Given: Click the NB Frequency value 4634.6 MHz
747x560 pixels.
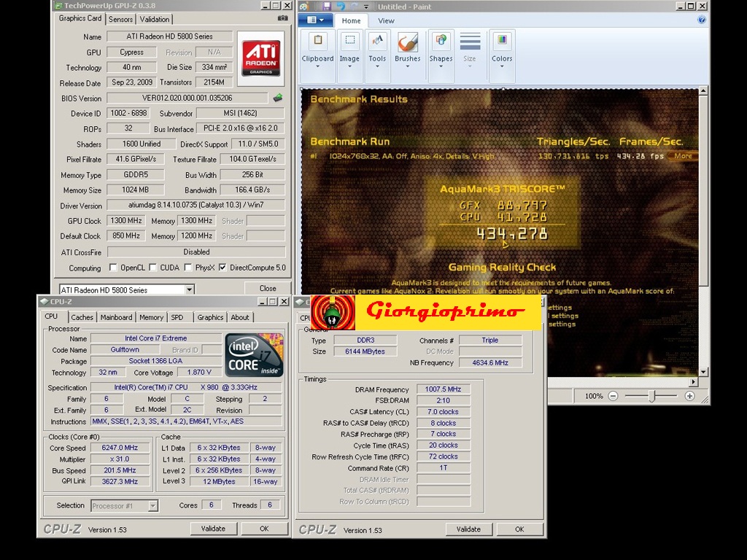Looking at the screenshot, I should 490,363.
